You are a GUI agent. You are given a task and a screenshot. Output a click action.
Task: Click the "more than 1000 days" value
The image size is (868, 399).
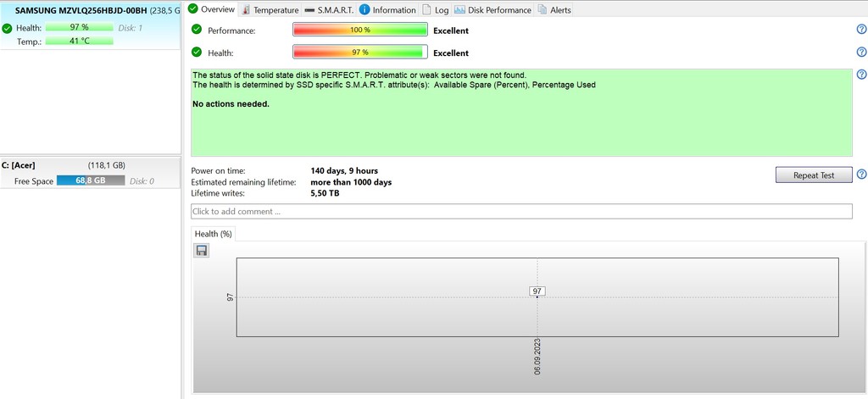[x=352, y=182]
